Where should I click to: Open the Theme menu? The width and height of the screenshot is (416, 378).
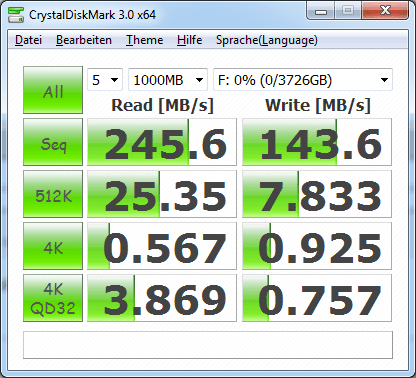pyautogui.click(x=144, y=40)
